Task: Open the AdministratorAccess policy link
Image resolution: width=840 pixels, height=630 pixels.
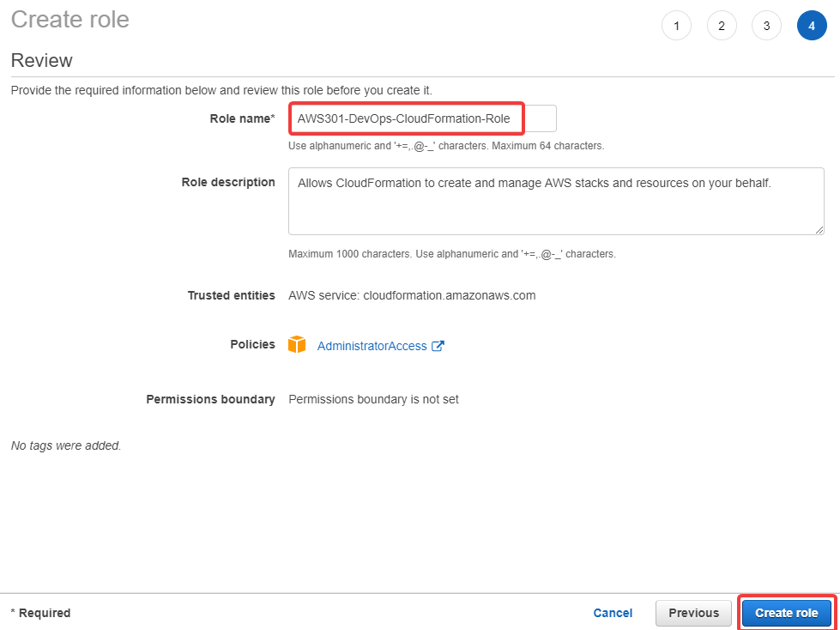Action: point(372,346)
